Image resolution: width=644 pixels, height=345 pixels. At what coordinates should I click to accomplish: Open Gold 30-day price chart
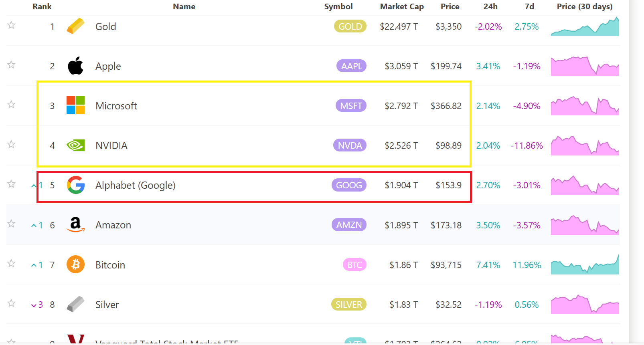pyautogui.click(x=585, y=26)
